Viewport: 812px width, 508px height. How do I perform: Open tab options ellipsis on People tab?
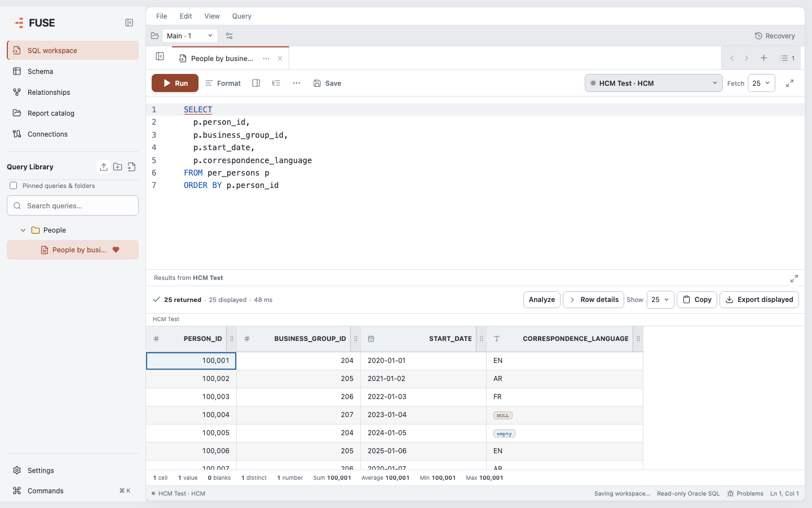point(266,59)
